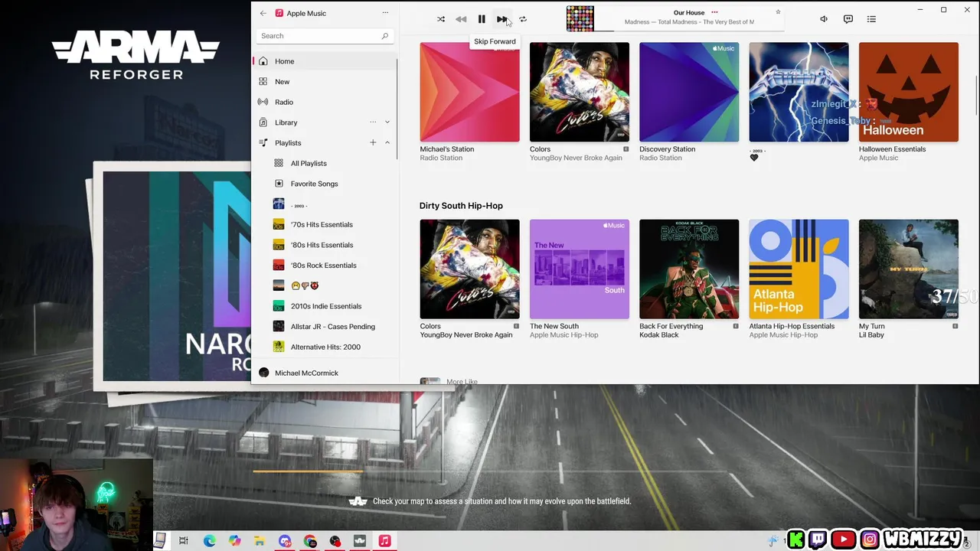Pause the current song

coord(482,19)
